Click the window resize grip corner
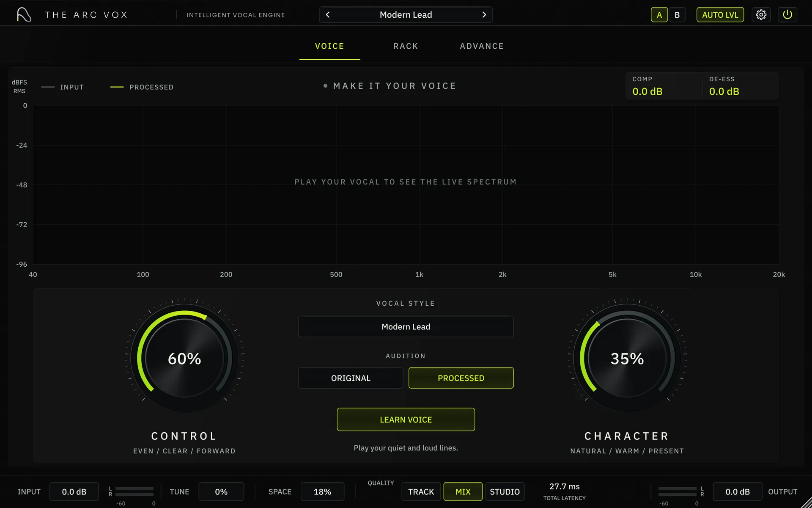Screen dimensions: 812x508 pos(806,502)
